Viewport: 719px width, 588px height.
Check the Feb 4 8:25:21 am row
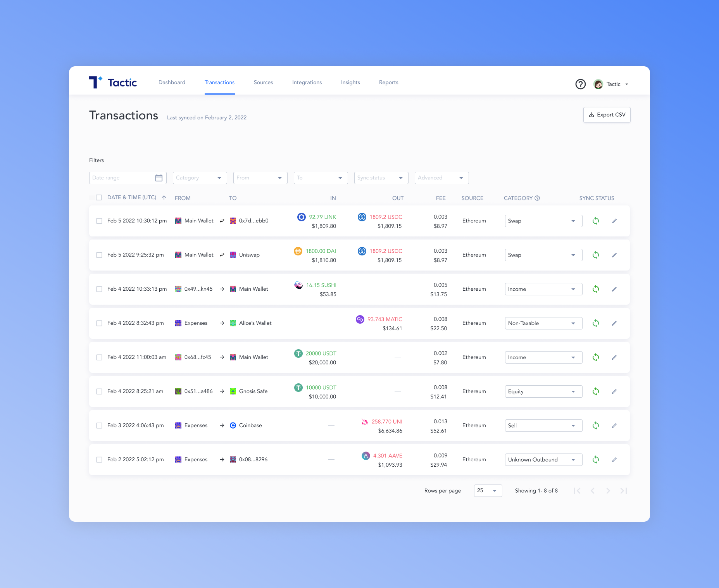tap(99, 391)
